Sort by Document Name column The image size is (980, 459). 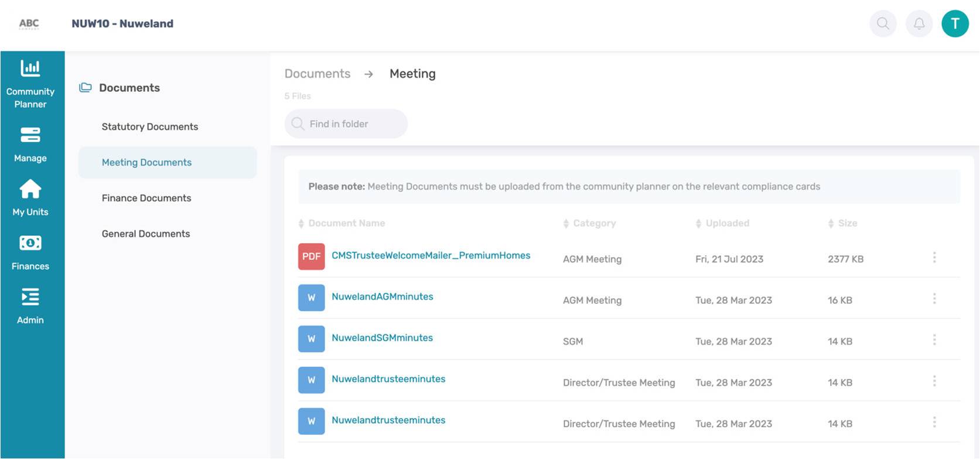coord(346,223)
